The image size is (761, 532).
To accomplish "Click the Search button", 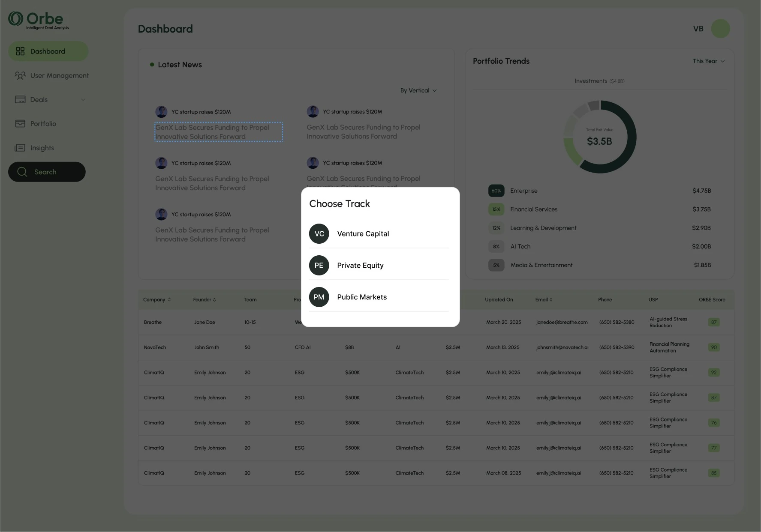I will pyautogui.click(x=47, y=172).
